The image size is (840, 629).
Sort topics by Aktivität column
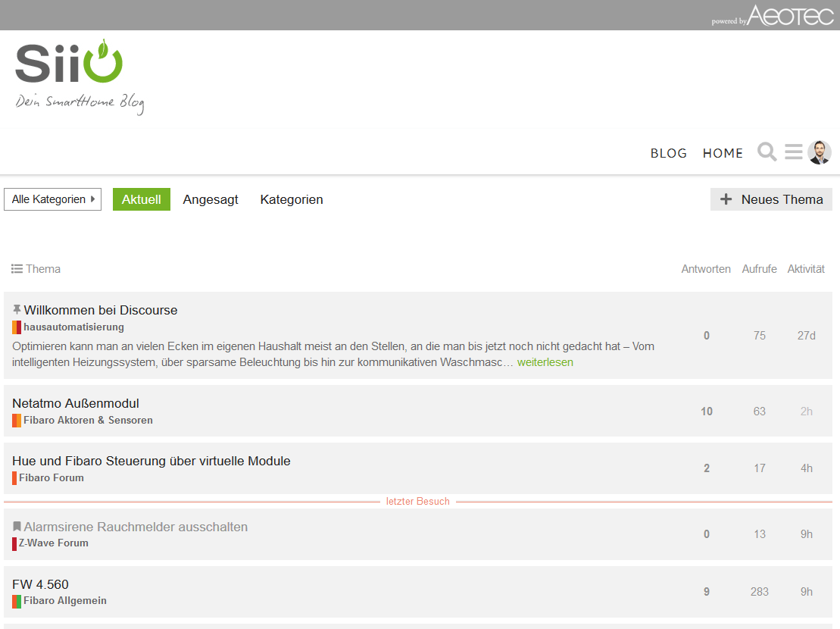click(806, 269)
